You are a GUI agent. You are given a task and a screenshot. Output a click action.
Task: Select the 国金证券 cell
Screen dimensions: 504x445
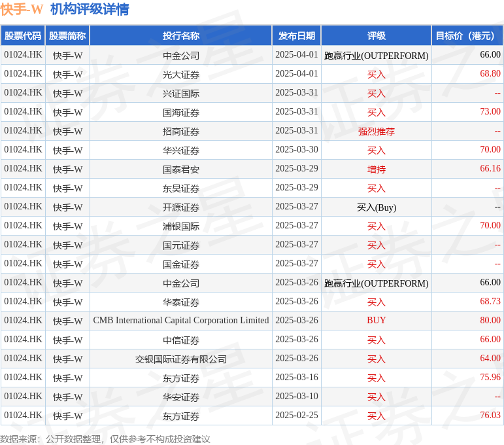(181, 264)
